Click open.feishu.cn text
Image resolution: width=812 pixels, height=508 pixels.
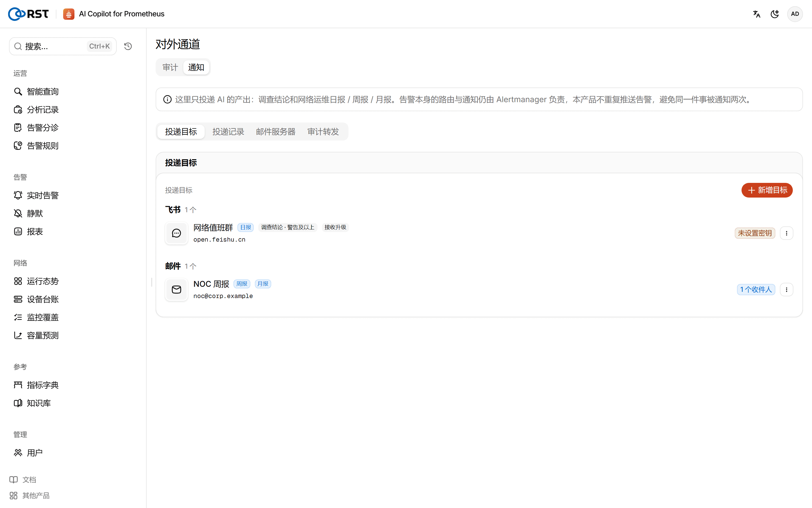pyautogui.click(x=219, y=240)
